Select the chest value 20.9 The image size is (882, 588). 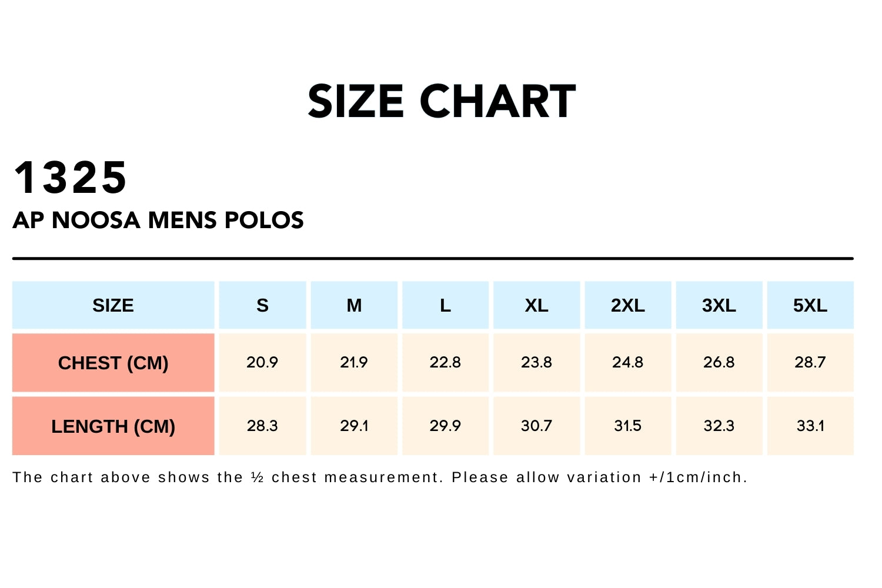262,362
